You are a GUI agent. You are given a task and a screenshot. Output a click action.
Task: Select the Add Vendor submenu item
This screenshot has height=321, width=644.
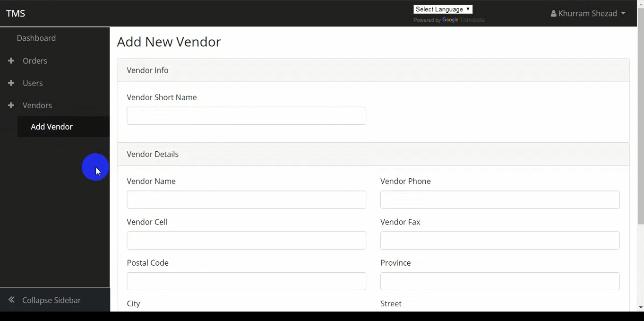point(63,127)
